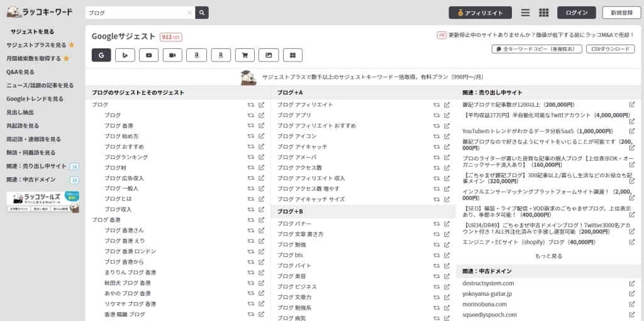
Task: Click the CSVダウンロード button
Action: click(x=610, y=49)
